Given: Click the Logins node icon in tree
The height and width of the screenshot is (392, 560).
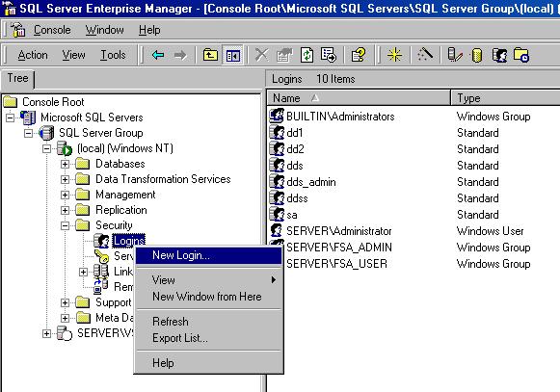Looking at the screenshot, I should (x=101, y=241).
